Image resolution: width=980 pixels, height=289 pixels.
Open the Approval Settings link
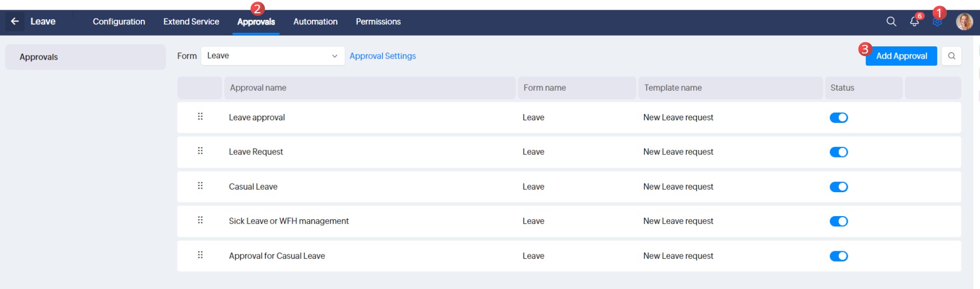point(383,56)
